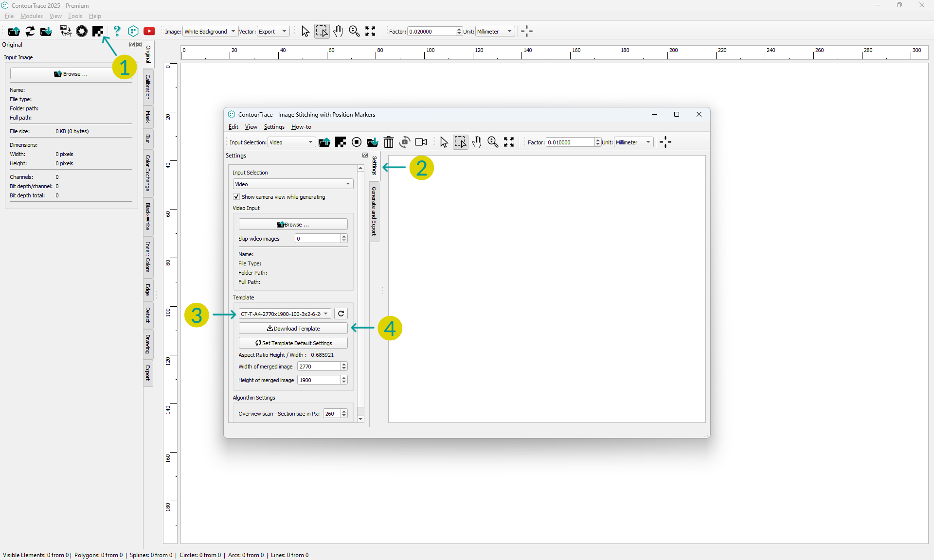The width and height of the screenshot is (934, 560).
Task: Toggle Show camera view while generating
Action: pyautogui.click(x=236, y=197)
